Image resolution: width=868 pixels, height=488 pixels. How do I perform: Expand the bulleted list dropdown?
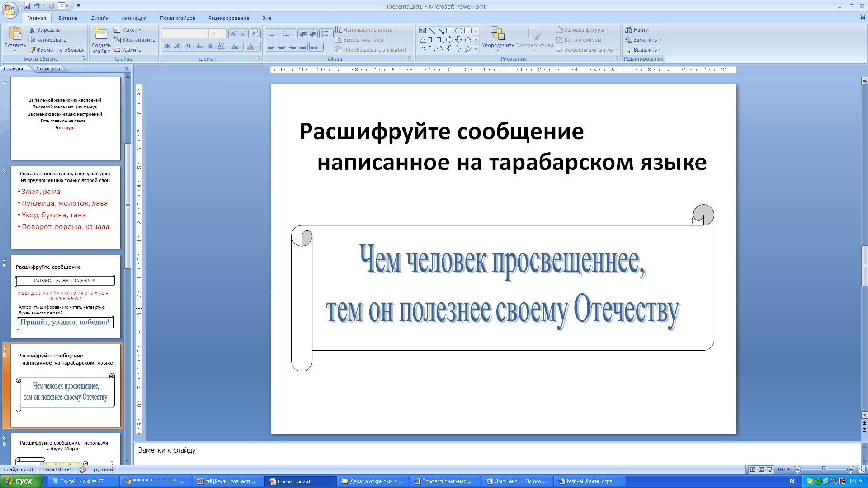278,33
